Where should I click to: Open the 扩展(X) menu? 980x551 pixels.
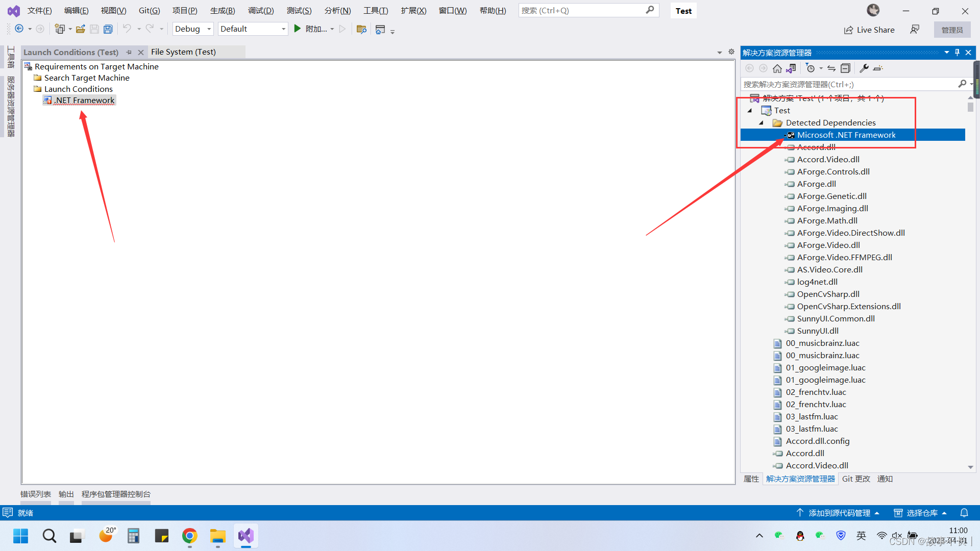coord(413,11)
